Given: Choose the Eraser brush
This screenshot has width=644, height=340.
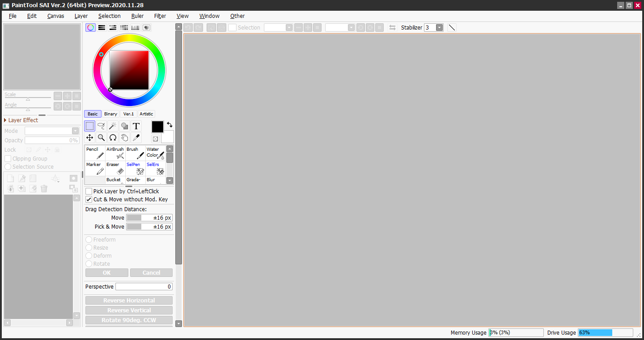Looking at the screenshot, I should click(x=115, y=168).
